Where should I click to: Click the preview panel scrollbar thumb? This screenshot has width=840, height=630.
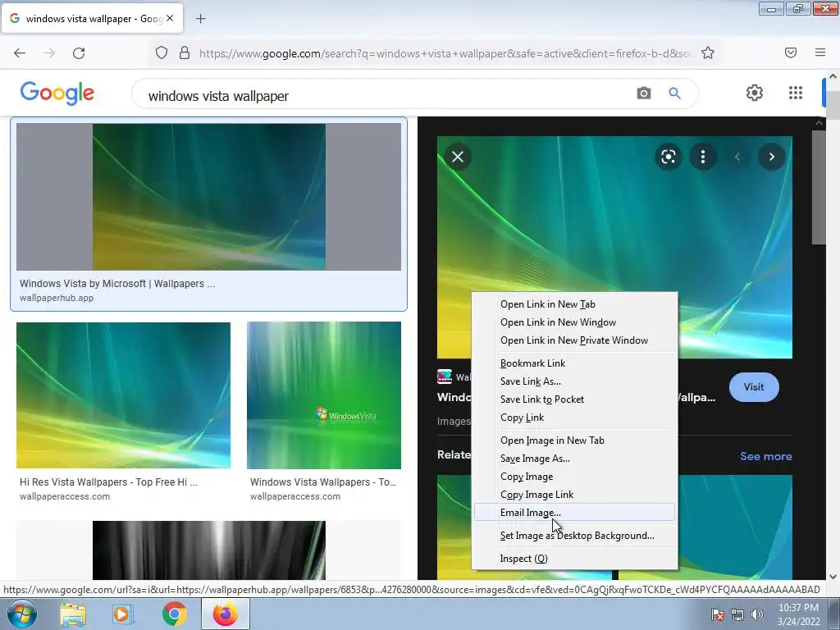819,188
